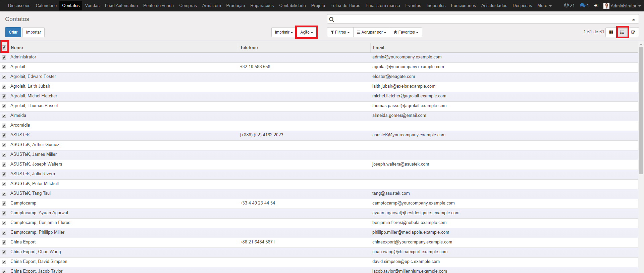This screenshot has width=644, height=273.
Task: Expand search options caret in search box
Action: pos(634,19)
